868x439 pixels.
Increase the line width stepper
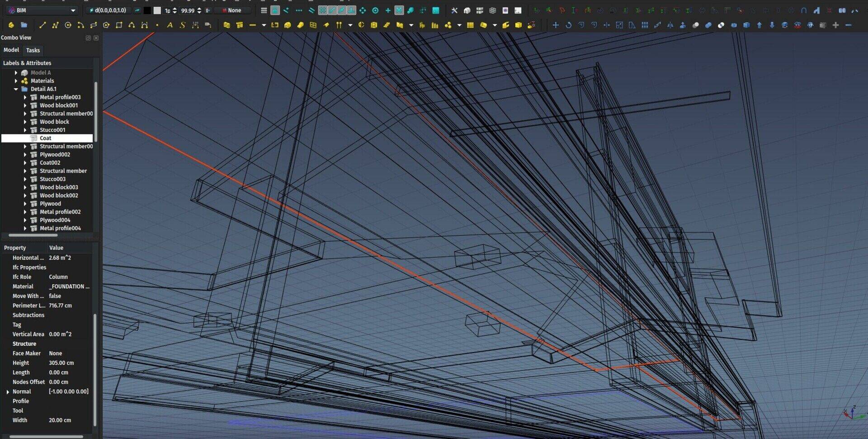coord(175,9)
